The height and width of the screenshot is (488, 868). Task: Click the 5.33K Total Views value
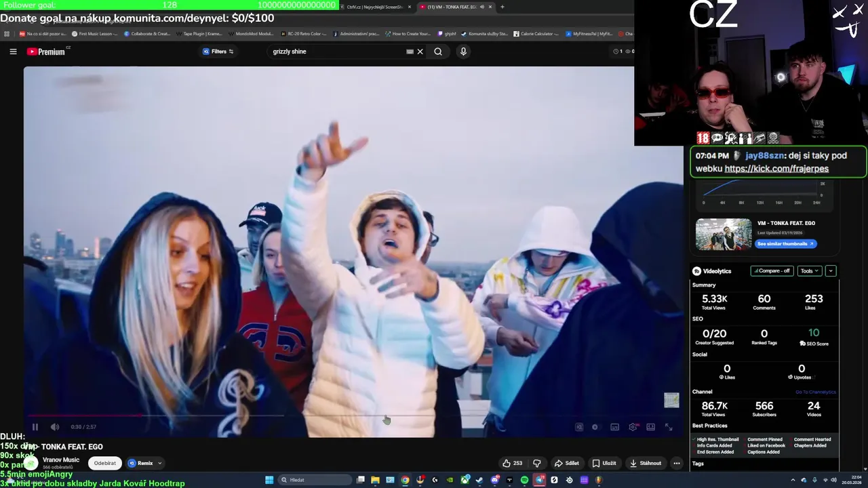(714, 299)
